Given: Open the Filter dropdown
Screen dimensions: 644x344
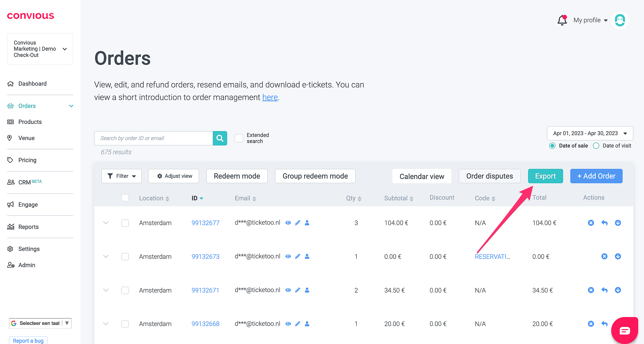Looking at the screenshot, I should click(122, 176).
